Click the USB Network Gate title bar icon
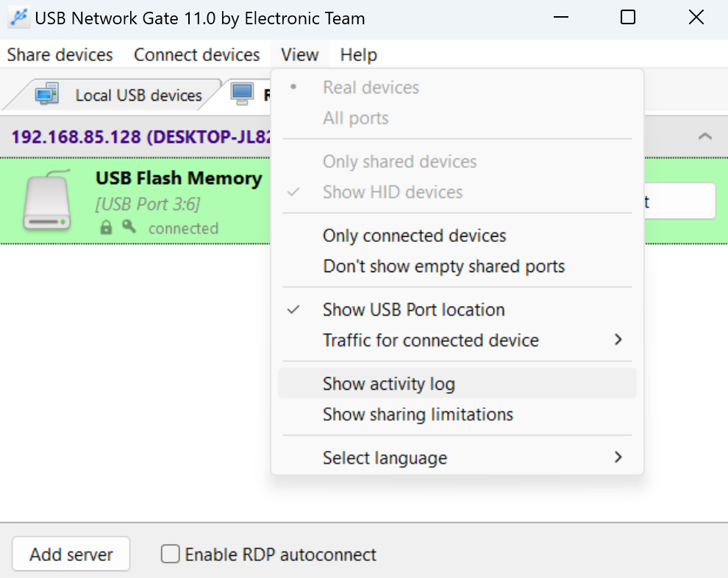 [19, 18]
